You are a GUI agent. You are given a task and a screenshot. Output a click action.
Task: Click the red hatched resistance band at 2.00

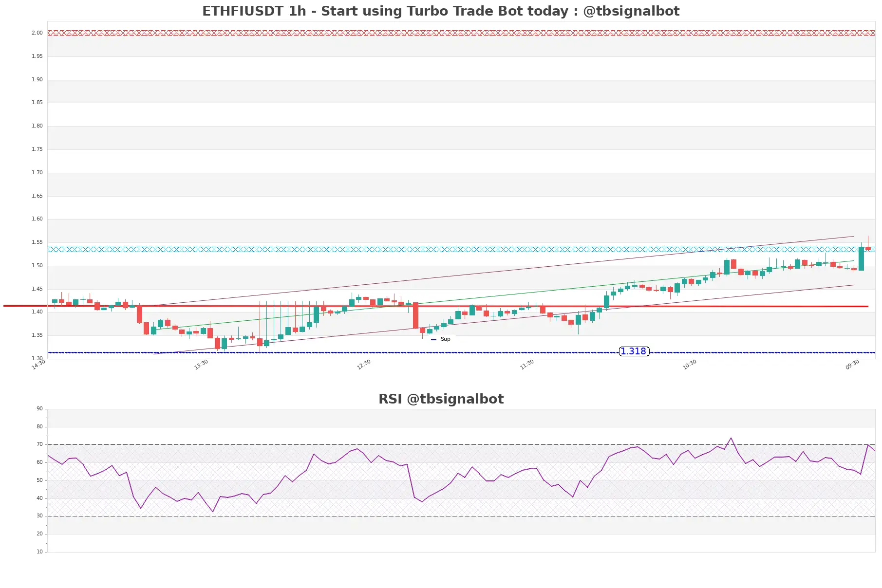461,33
